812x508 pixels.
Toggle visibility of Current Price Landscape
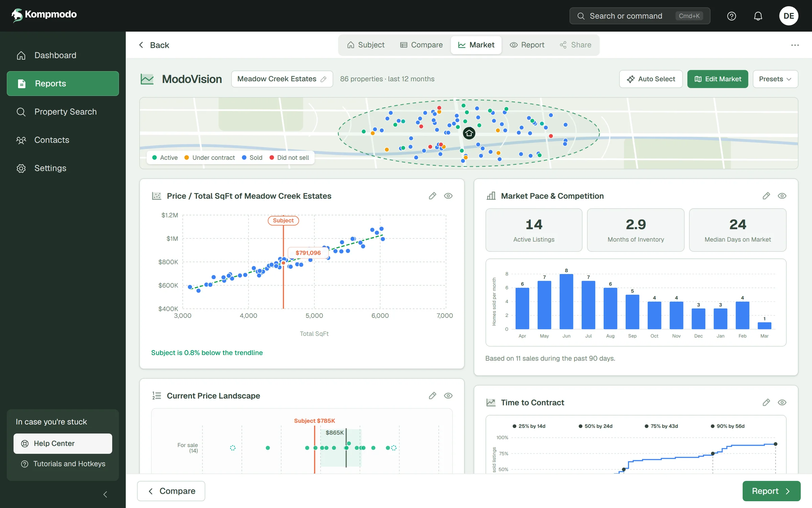pyautogui.click(x=448, y=396)
